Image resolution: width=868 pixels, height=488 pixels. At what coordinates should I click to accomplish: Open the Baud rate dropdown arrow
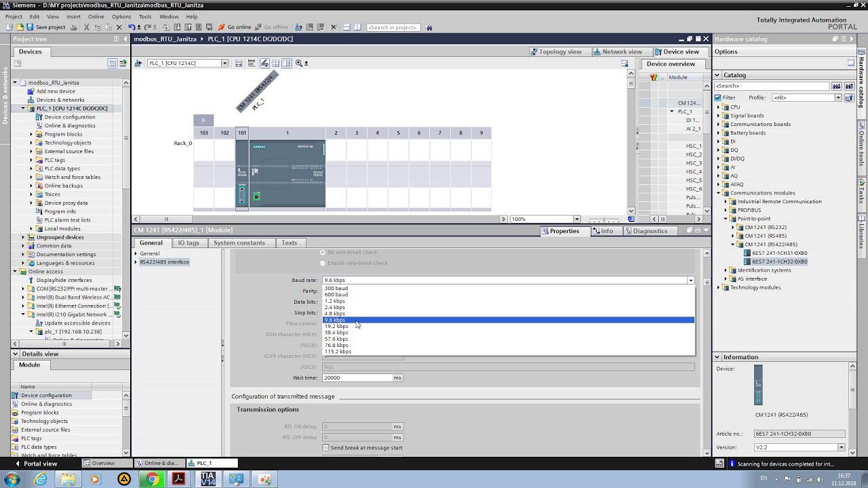click(x=690, y=280)
